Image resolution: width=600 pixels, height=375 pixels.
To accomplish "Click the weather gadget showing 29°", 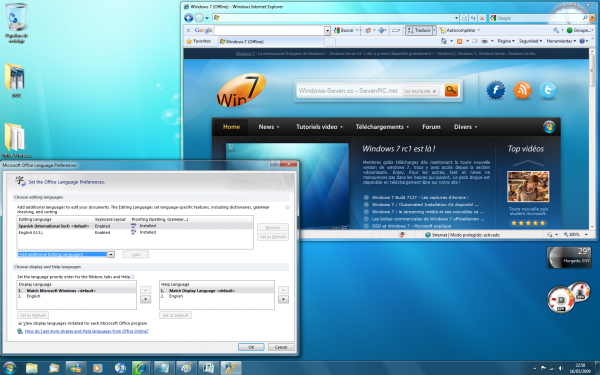I will pyautogui.click(x=569, y=257).
